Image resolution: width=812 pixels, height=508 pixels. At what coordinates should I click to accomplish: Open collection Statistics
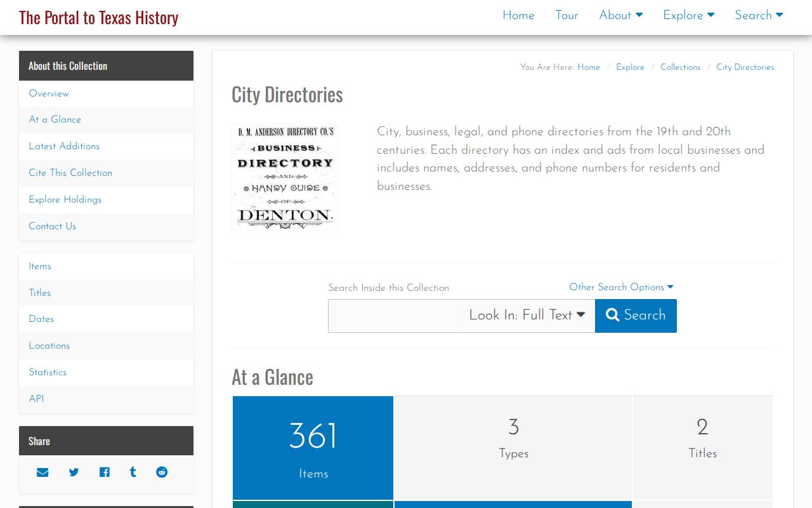point(106,372)
